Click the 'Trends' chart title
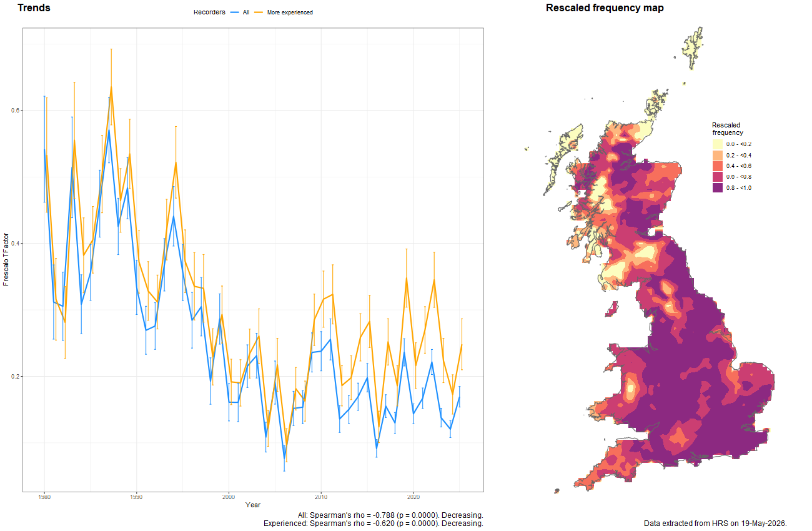 pos(34,8)
